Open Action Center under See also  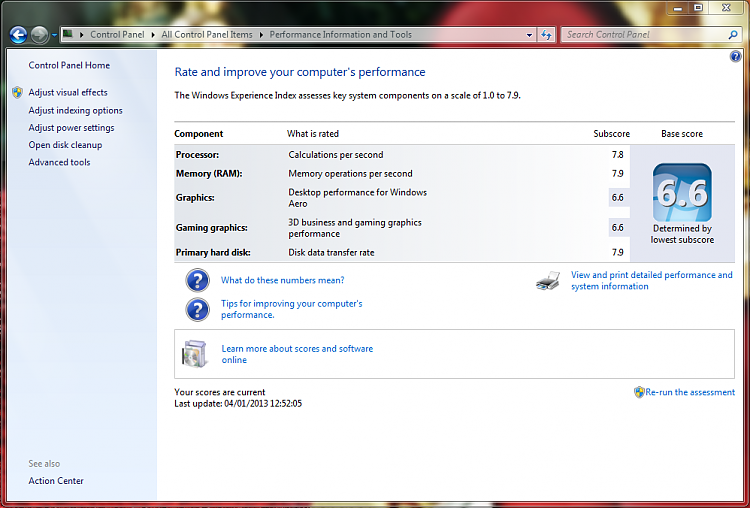click(x=56, y=481)
